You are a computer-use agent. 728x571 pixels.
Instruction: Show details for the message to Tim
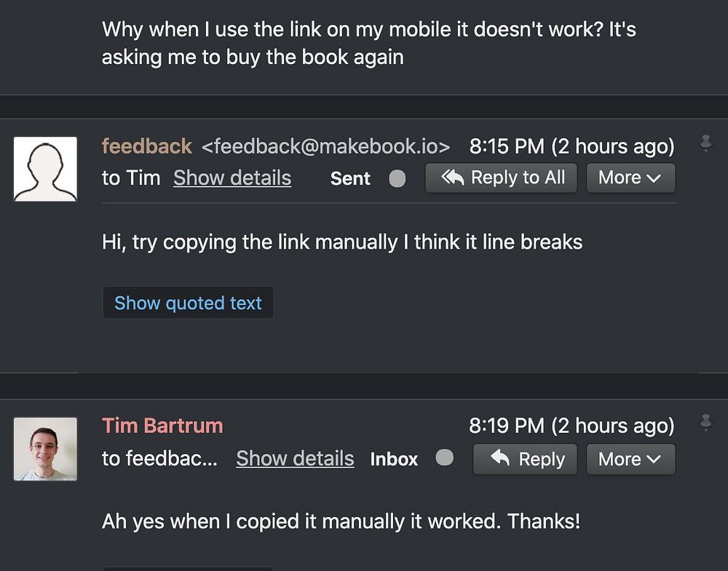(x=232, y=177)
